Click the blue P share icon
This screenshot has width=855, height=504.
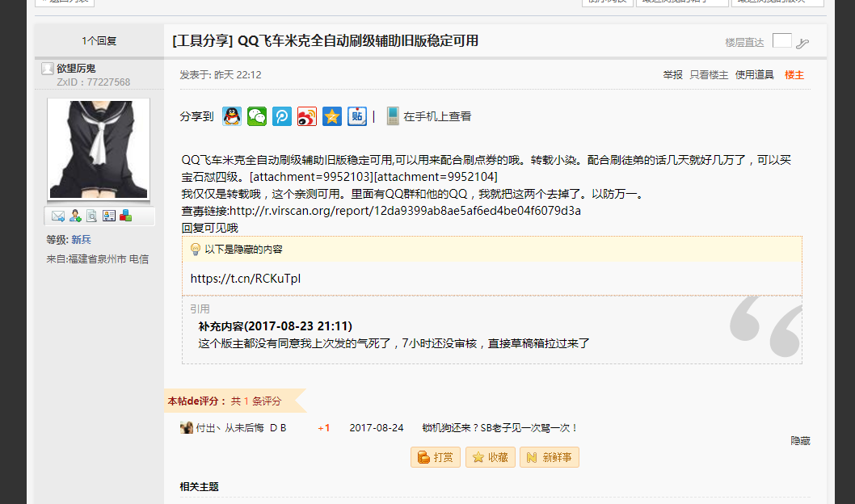coord(282,116)
